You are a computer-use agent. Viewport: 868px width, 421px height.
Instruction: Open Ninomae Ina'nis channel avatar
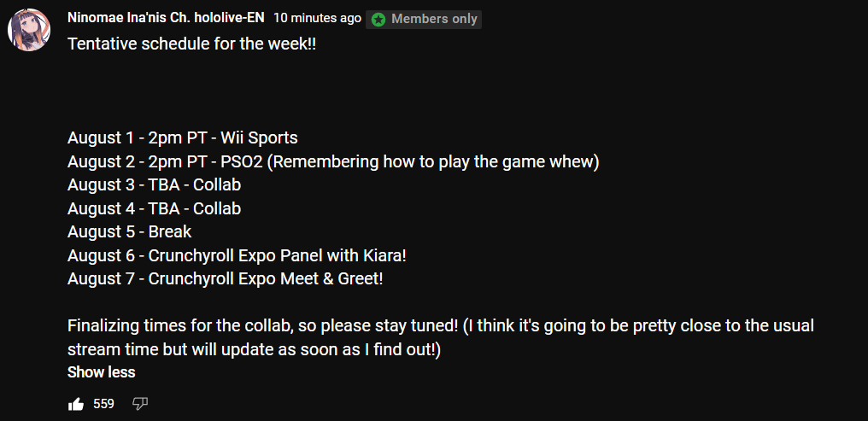[29, 30]
